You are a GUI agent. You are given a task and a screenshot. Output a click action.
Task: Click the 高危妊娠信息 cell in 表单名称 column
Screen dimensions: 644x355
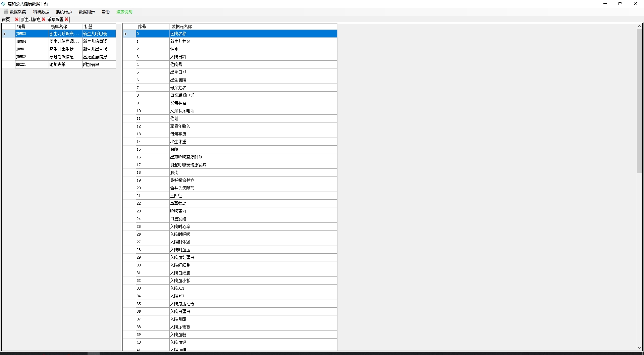[65, 57]
